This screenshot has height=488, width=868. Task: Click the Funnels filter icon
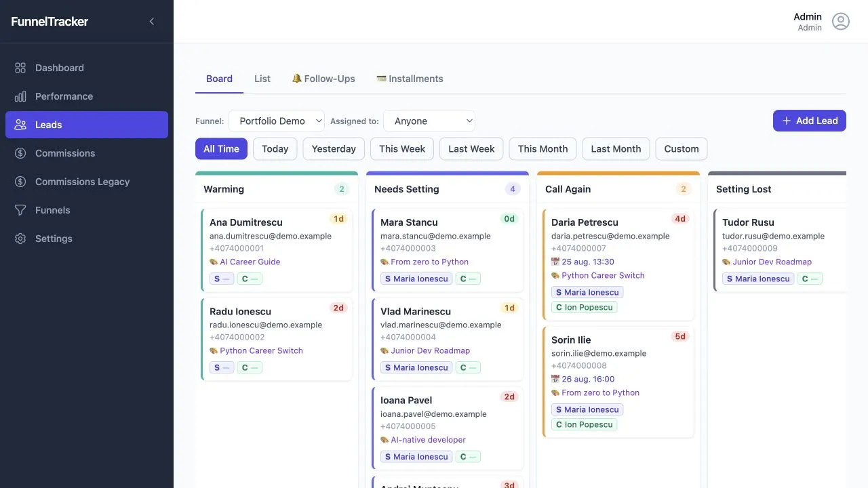(x=20, y=210)
